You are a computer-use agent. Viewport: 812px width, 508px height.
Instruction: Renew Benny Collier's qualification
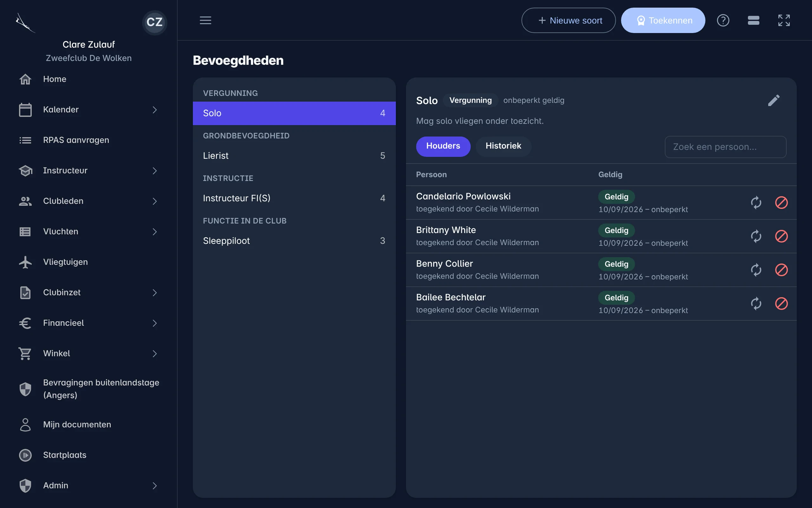tap(756, 270)
